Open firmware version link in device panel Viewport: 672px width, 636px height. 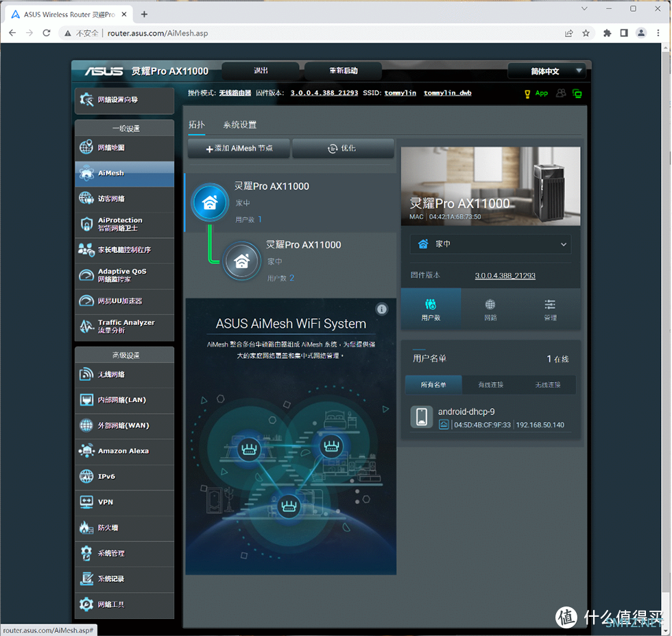point(505,275)
